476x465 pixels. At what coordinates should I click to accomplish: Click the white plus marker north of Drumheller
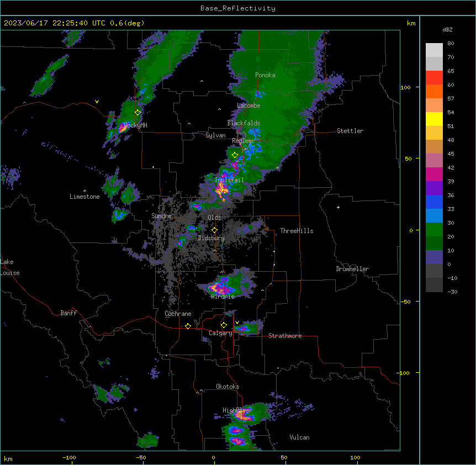tap(338, 207)
